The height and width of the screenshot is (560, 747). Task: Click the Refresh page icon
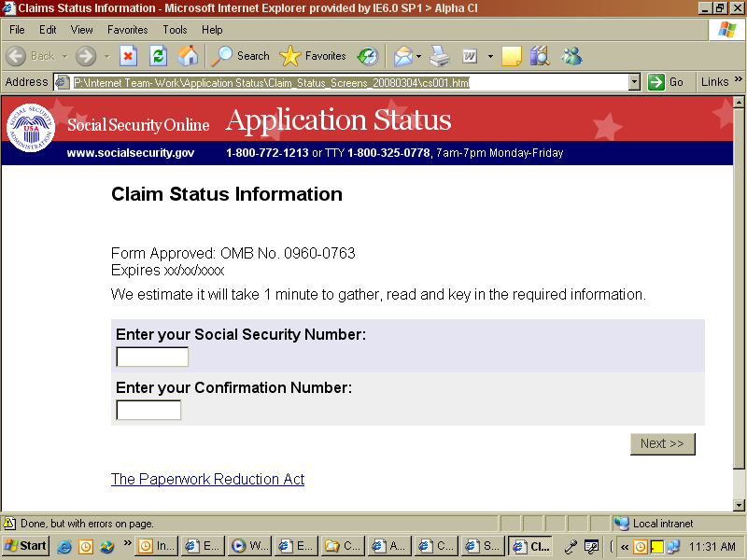158,56
